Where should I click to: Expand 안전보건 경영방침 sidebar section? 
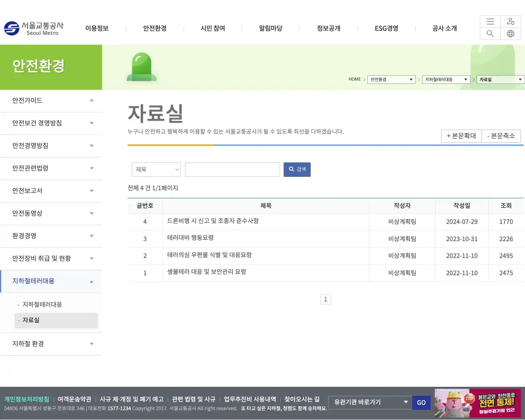(51, 123)
